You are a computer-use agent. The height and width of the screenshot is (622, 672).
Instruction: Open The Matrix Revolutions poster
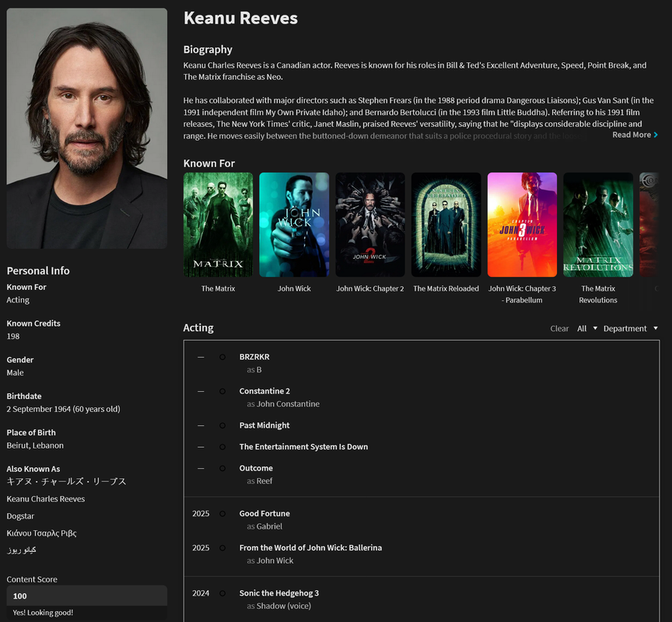pos(598,225)
